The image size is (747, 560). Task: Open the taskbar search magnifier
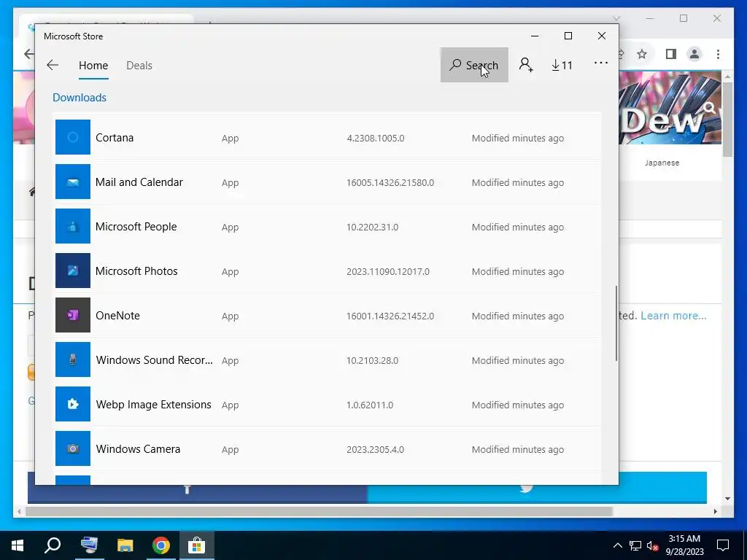(53, 545)
